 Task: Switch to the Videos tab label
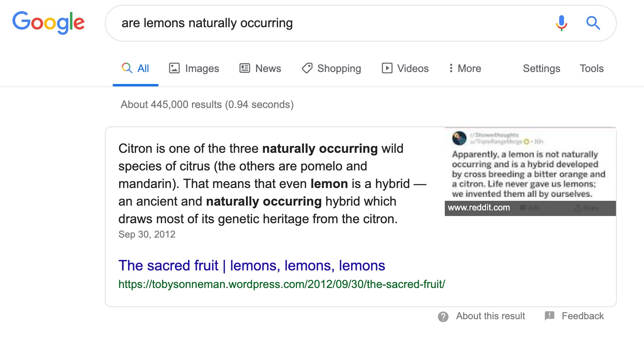413,68
